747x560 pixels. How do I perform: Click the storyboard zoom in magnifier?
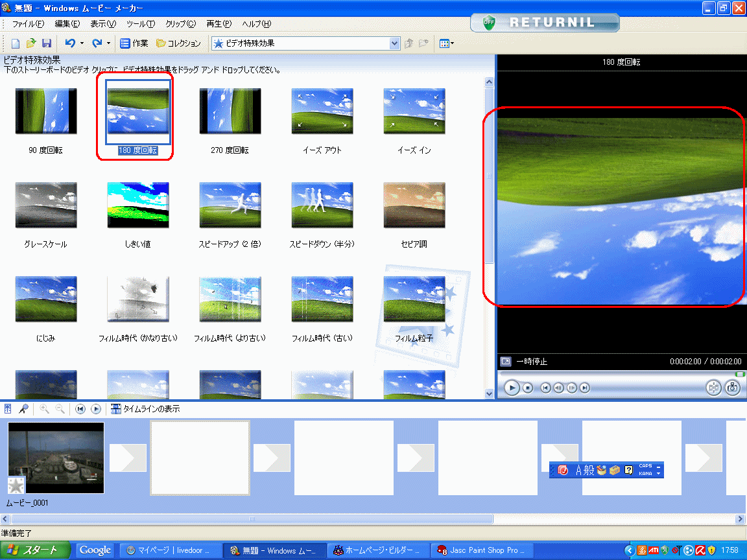44,408
